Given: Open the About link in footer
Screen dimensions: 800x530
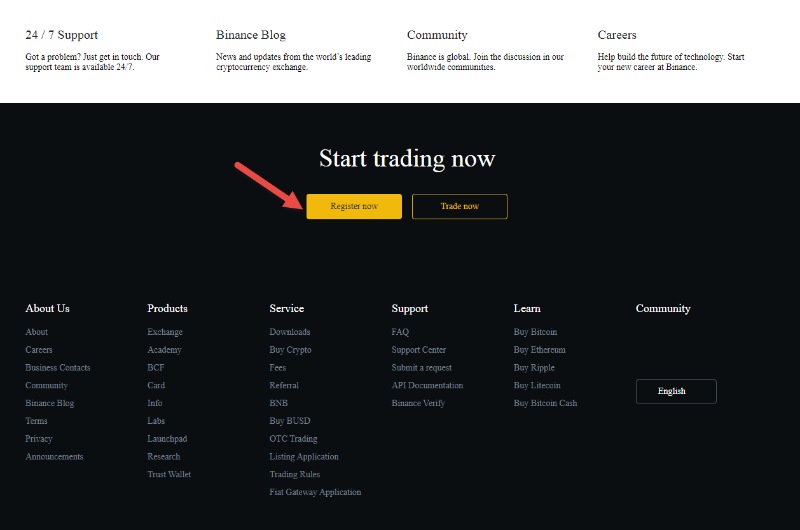Looking at the screenshot, I should point(37,332).
